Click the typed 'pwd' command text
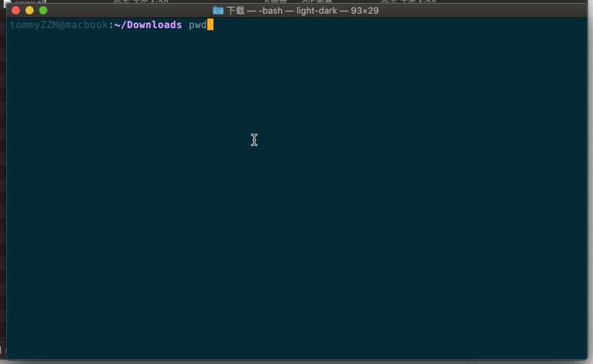The height and width of the screenshot is (364, 593). coord(198,25)
